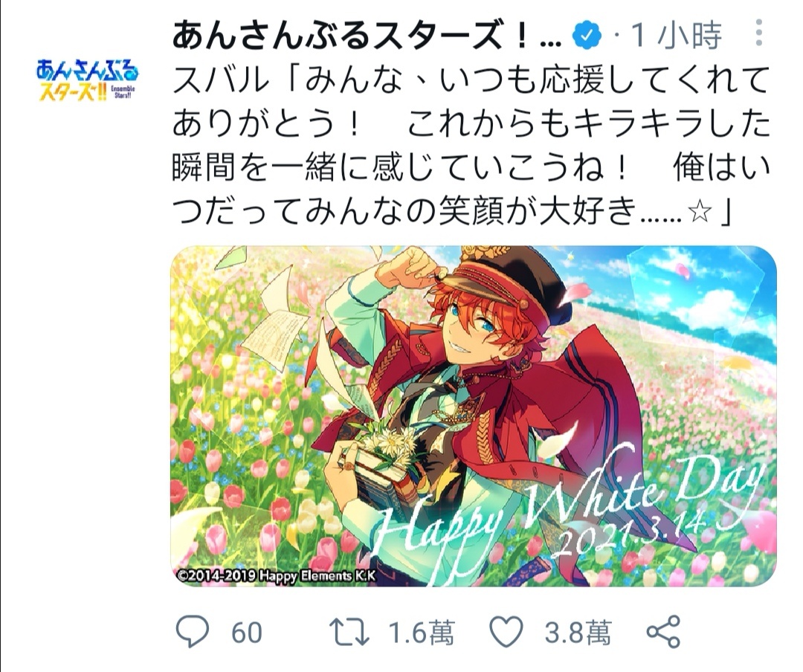Tap the character's red military cap

tap(507, 280)
